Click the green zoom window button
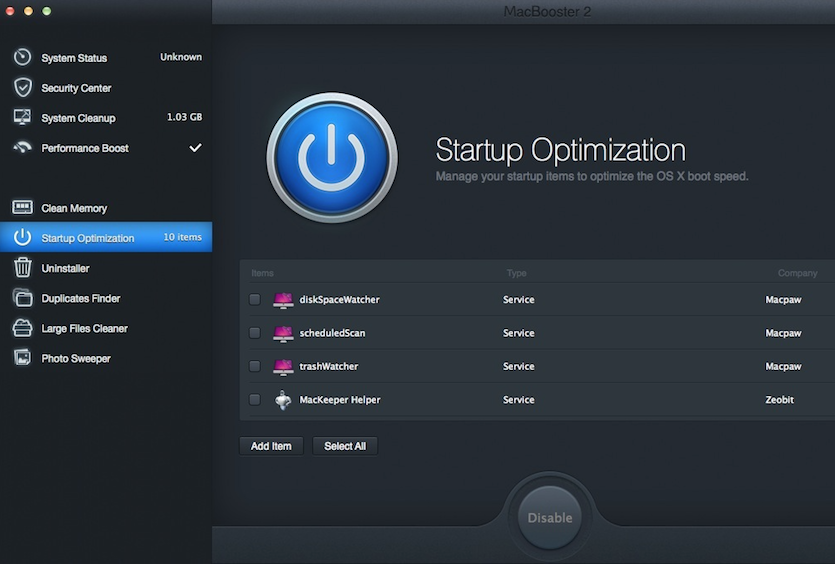835x564 pixels. pos(47,11)
